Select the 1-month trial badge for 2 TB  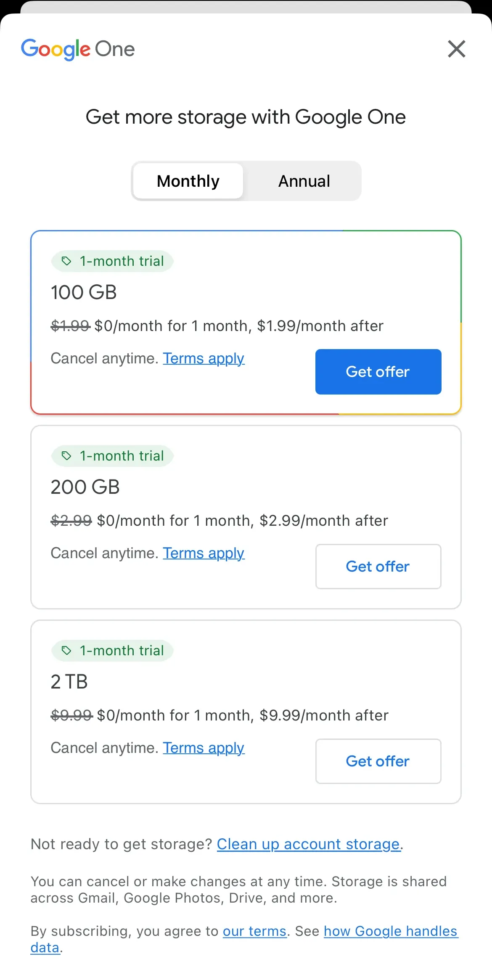tap(112, 650)
